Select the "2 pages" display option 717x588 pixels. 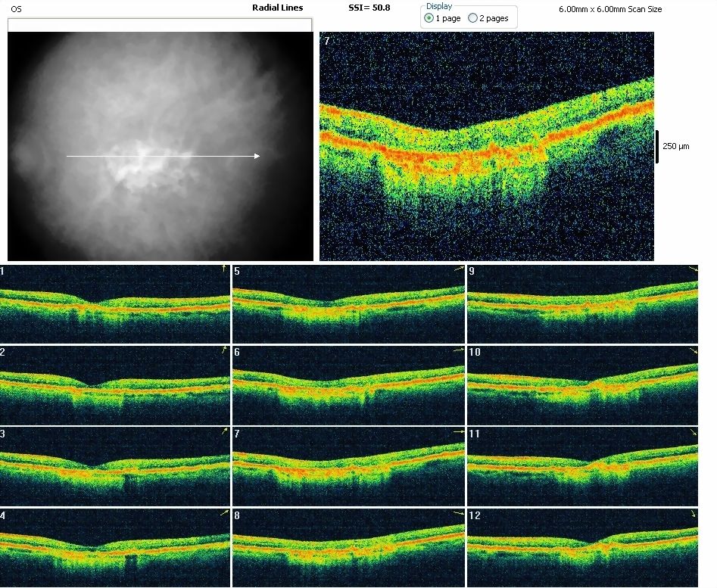pyautogui.click(x=473, y=18)
